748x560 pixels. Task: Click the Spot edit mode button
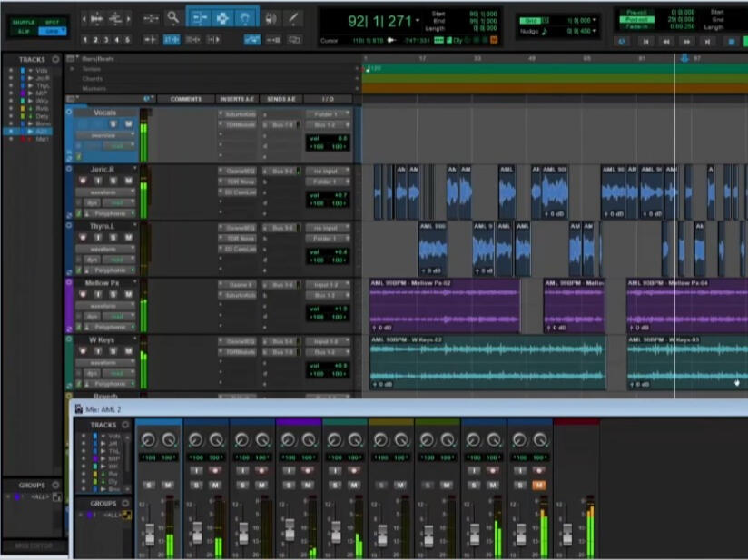click(54, 22)
